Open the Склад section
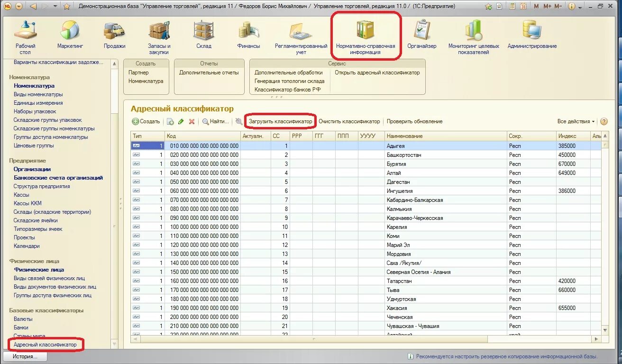The width and height of the screenshot is (622, 364). pyautogui.click(x=204, y=36)
